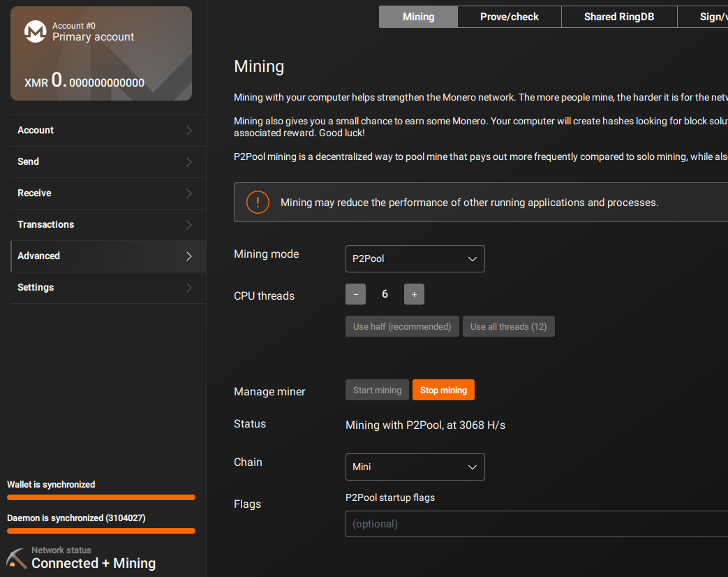
Task: Open the Receive page
Action: tap(107, 193)
